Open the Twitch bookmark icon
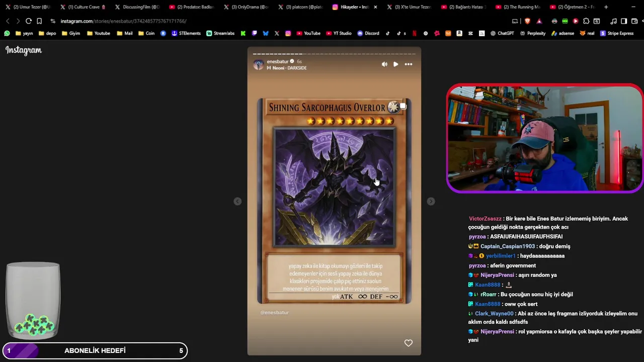The height and width of the screenshot is (362, 644). click(255, 33)
